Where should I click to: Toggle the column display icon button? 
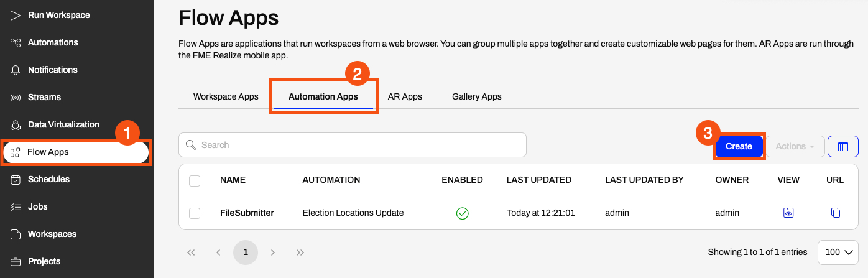point(843,146)
